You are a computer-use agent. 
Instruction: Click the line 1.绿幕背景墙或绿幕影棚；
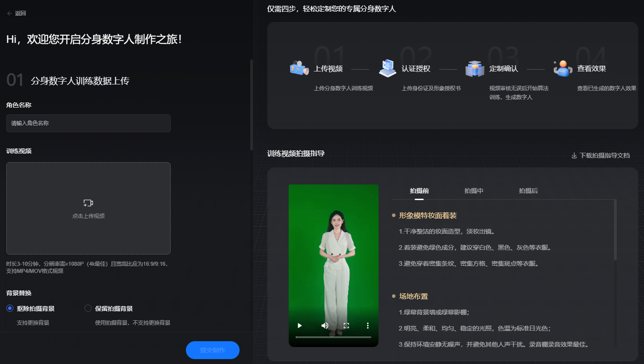point(434,312)
